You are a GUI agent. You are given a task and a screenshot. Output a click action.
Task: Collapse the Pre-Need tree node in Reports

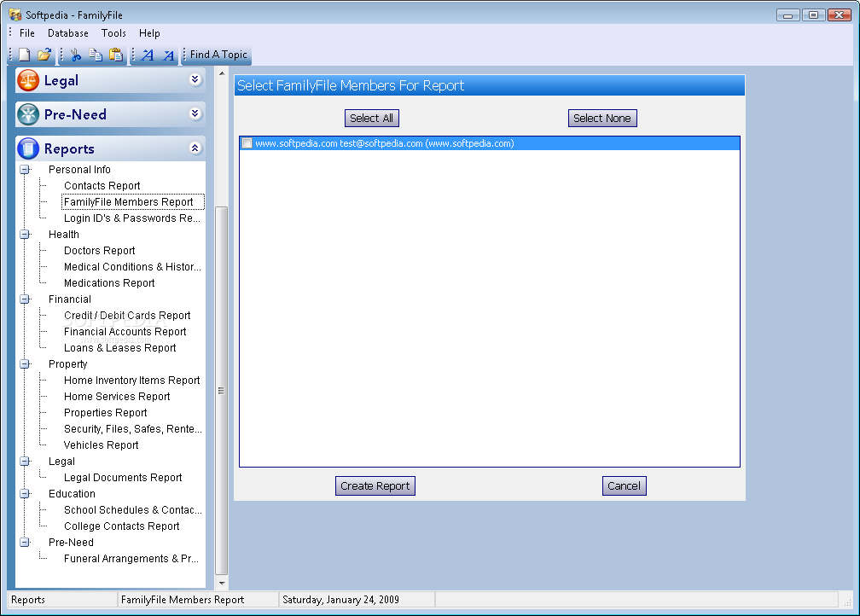point(24,542)
